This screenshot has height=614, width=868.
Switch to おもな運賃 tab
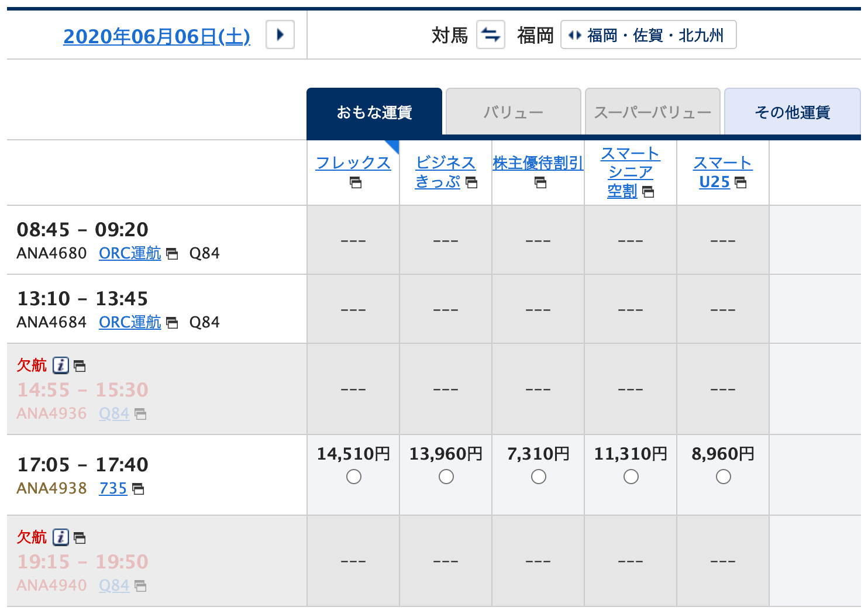click(374, 112)
